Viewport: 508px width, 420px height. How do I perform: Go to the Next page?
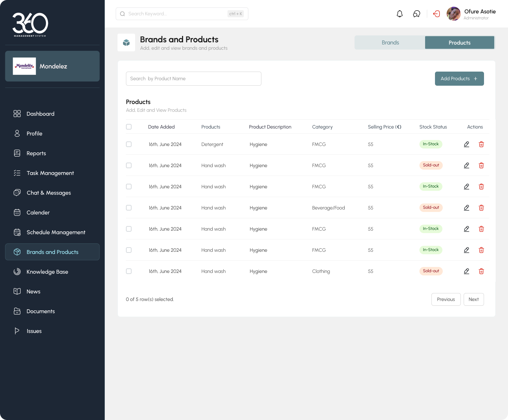point(473,299)
